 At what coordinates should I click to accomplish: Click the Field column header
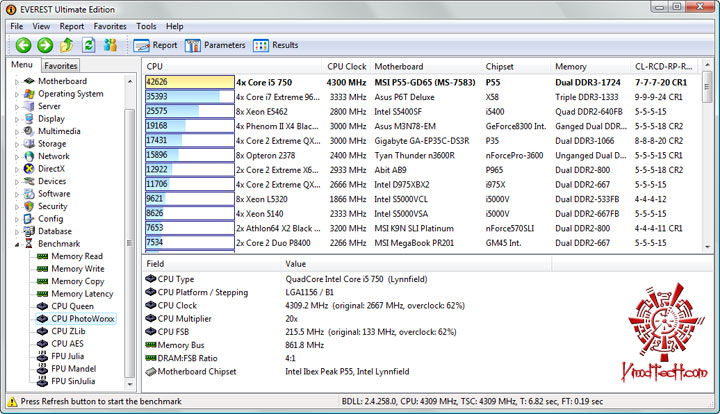click(x=212, y=264)
